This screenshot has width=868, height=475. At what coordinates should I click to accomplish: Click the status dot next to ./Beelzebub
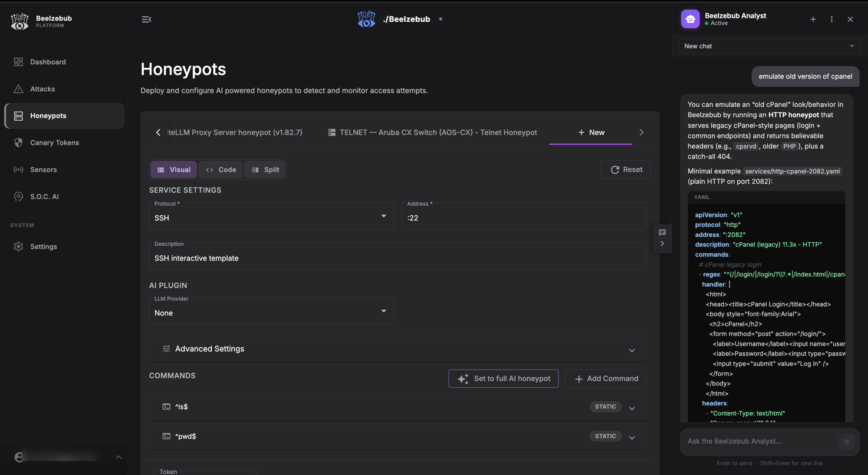coord(441,19)
